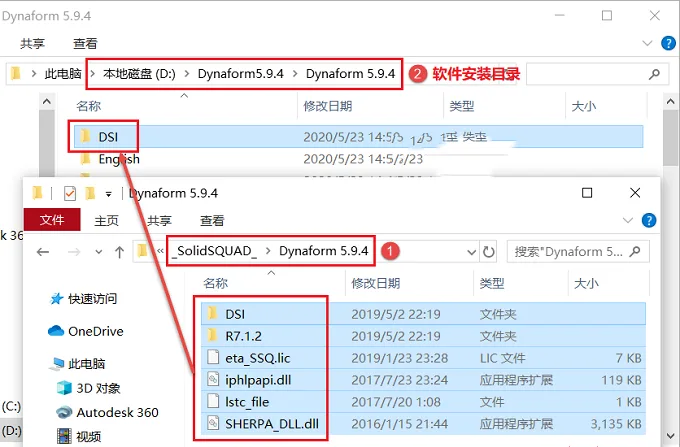Click the front window title bar folder icon
The image size is (680, 447).
point(38,193)
